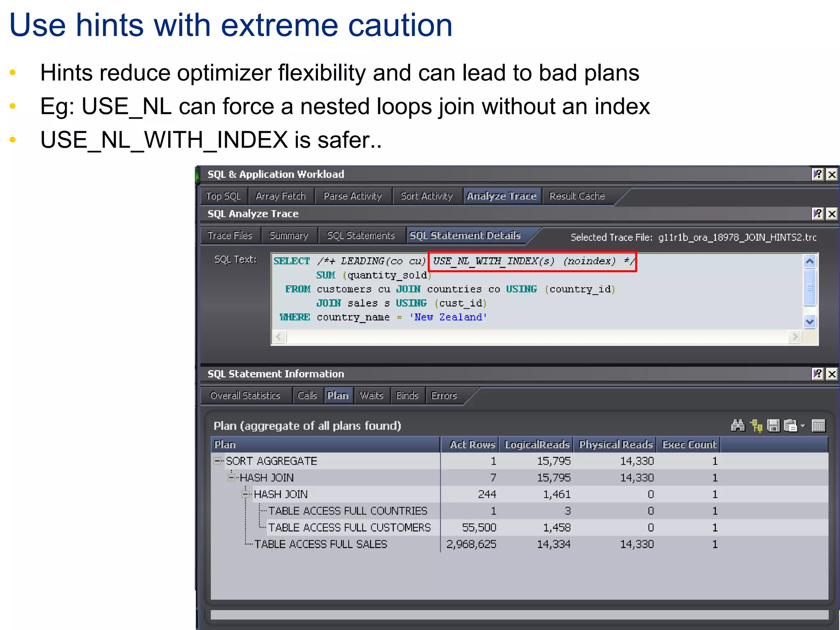Image resolution: width=840 pixels, height=630 pixels.
Task: Click help icon of SQL Statement Information panel
Action: [817, 374]
